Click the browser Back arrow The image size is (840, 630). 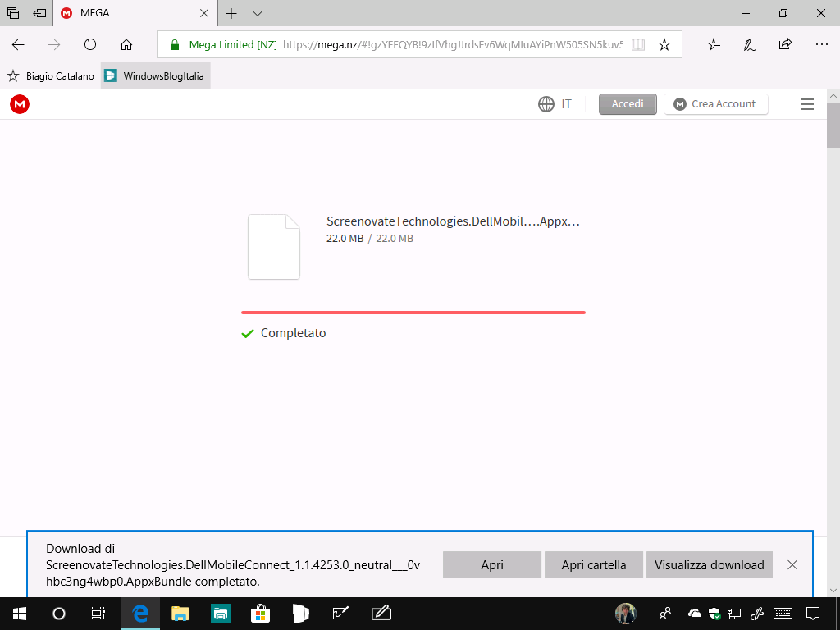point(18,44)
